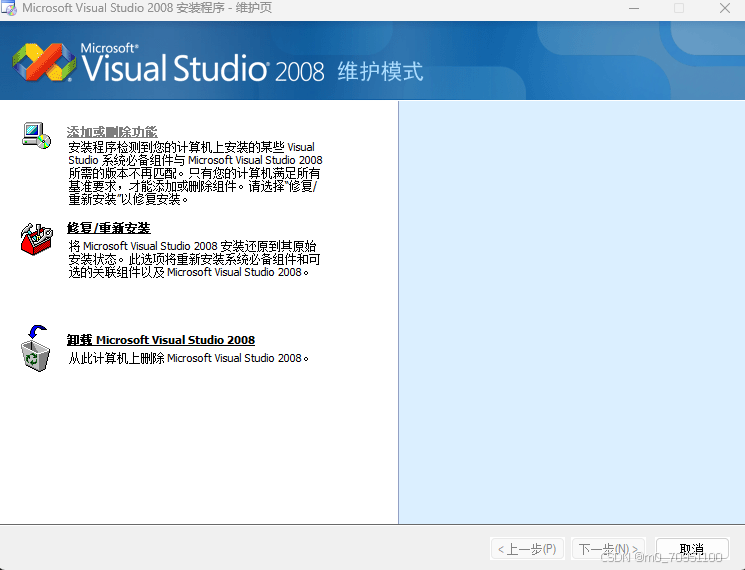Click the add/remove description starting with 安装程序检测到
The image size is (745, 570).
pyautogui.click(x=195, y=173)
